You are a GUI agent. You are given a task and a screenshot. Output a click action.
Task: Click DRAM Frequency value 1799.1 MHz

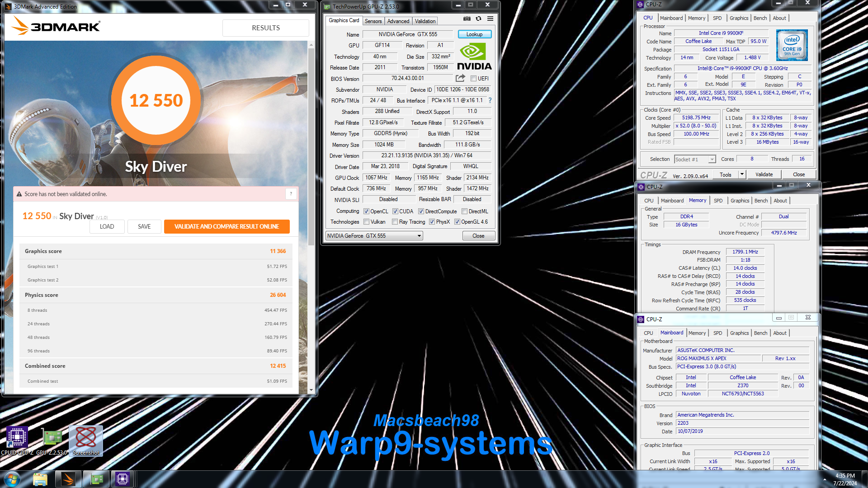pyautogui.click(x=745, y=252)
